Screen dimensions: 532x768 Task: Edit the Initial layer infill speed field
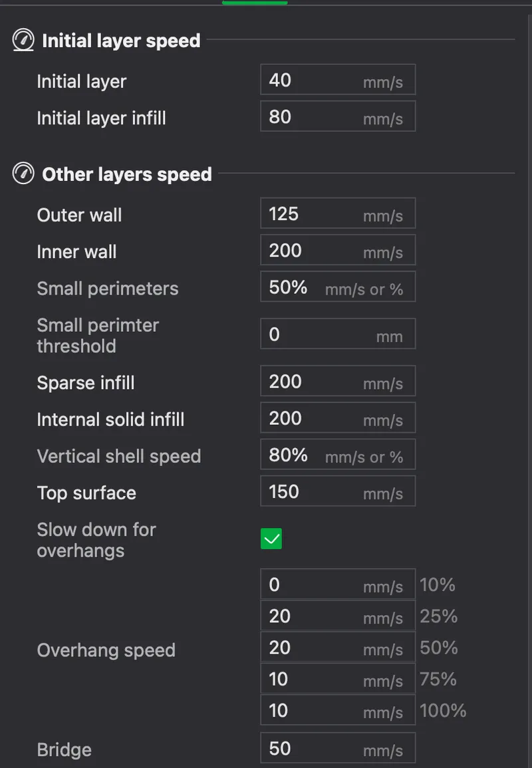coord(338,116)
